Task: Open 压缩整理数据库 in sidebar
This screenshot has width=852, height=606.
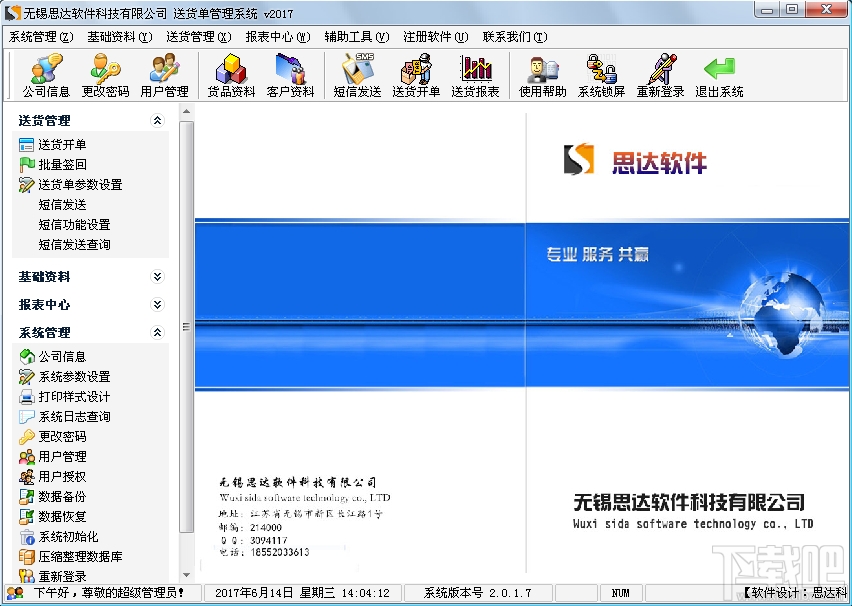Action: click(x=71, y=557)
